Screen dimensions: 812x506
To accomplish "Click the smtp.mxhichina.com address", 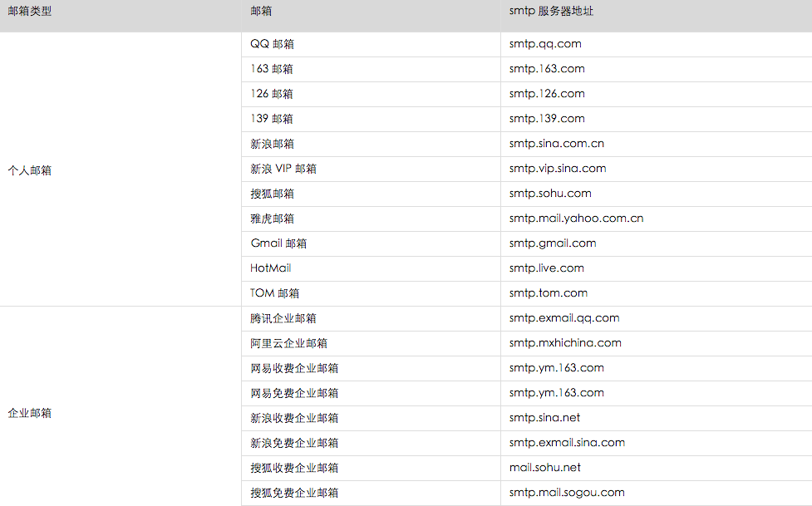I will tap(565, 343).
